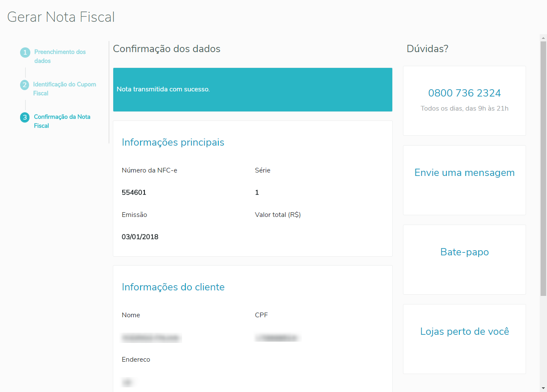This screenshot has width=547, height=392.
Task: Click the CPF label
Action: (261, 315)
